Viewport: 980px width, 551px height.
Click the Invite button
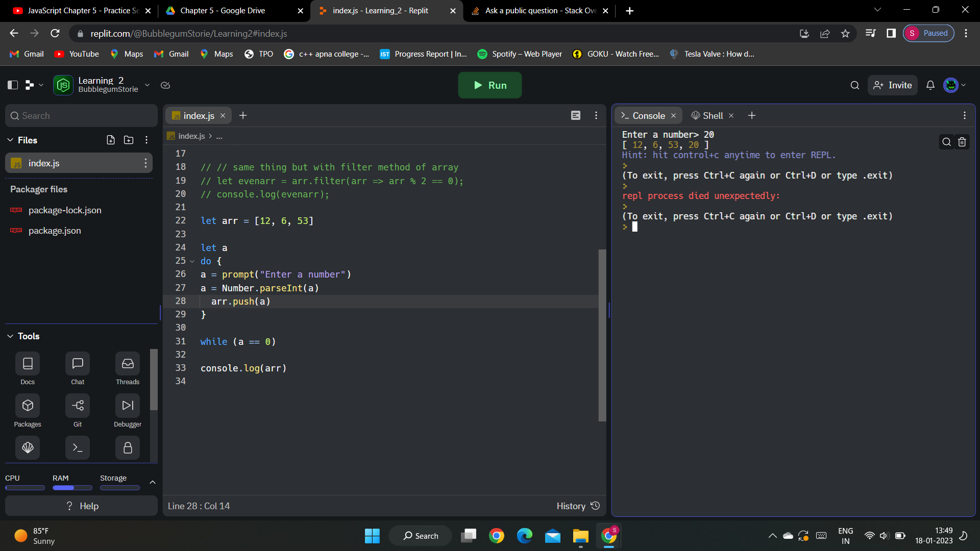pyautogui.click(x=893, y=85)
